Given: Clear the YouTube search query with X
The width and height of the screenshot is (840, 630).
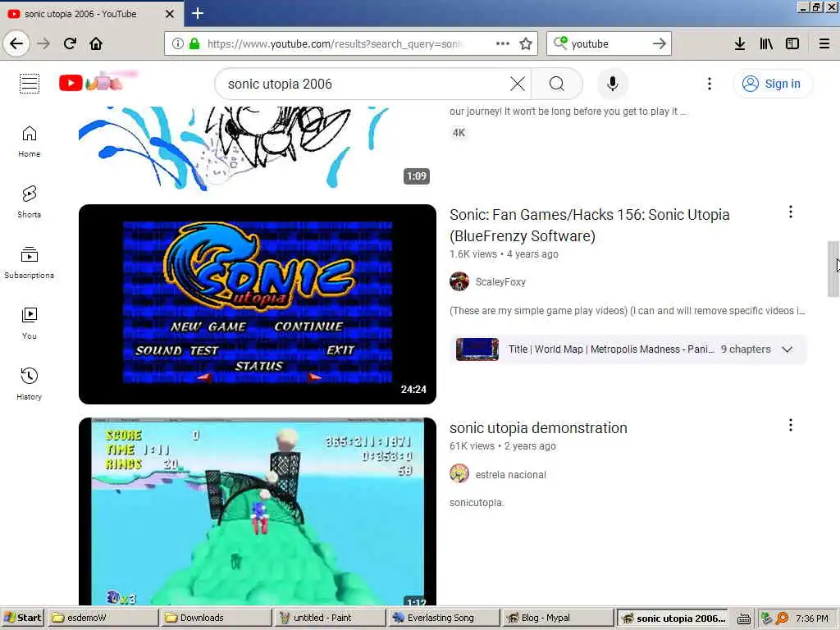Looking at the screenshot, I should (518, 84).
